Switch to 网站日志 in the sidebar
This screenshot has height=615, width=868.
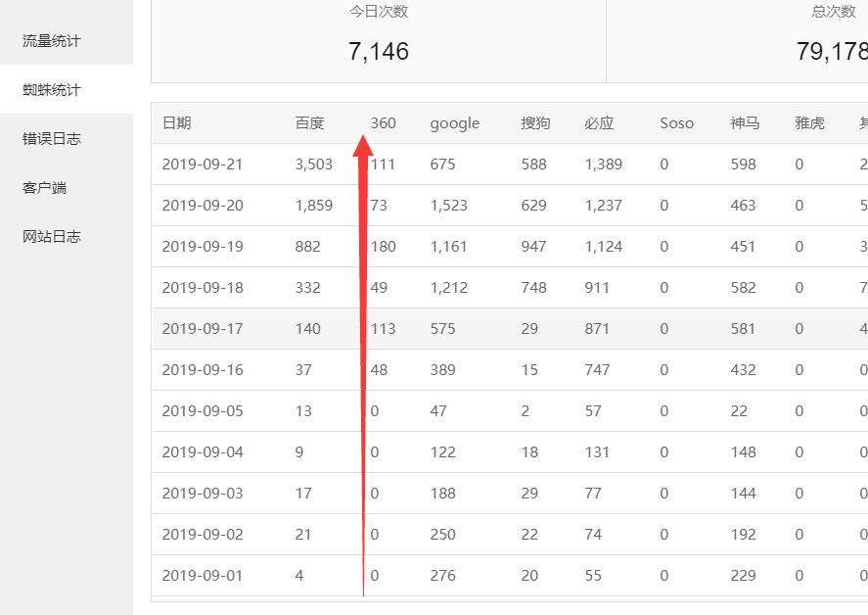pos(52,237)
